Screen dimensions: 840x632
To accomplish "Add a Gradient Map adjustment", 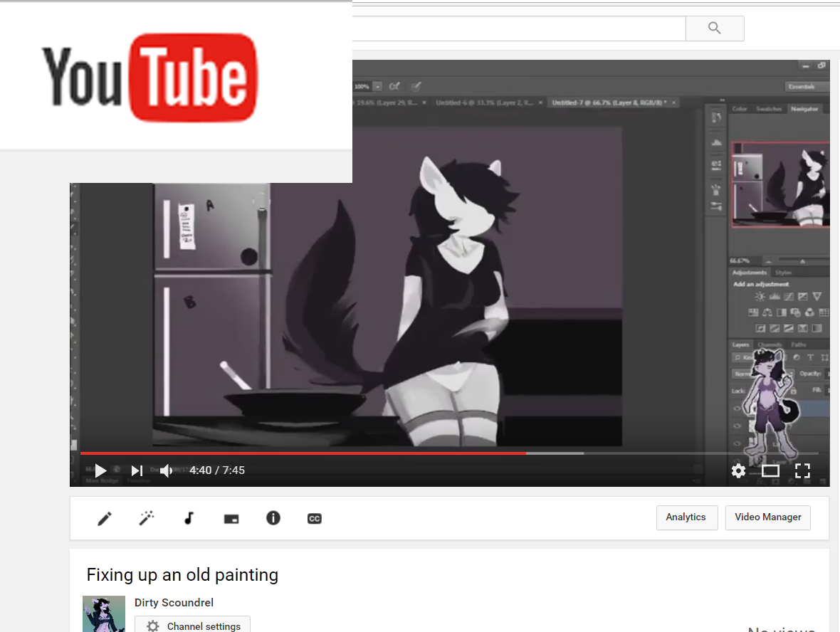I will pos(817,328).
